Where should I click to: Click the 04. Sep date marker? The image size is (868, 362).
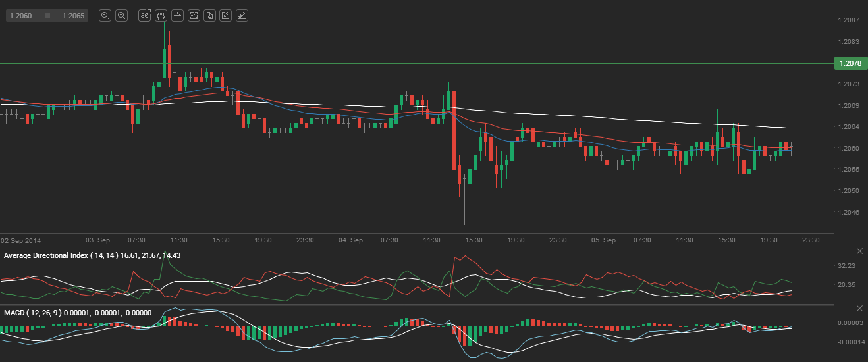coord(350,240)
